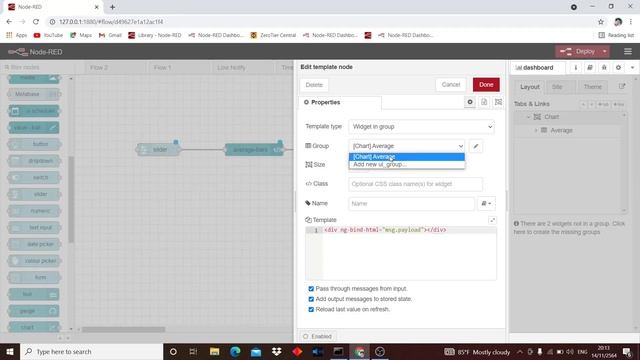Viewport: 640px width, 360px height.
Task: Open the Name field icon picker dropdown
Action: coord(486,203)
